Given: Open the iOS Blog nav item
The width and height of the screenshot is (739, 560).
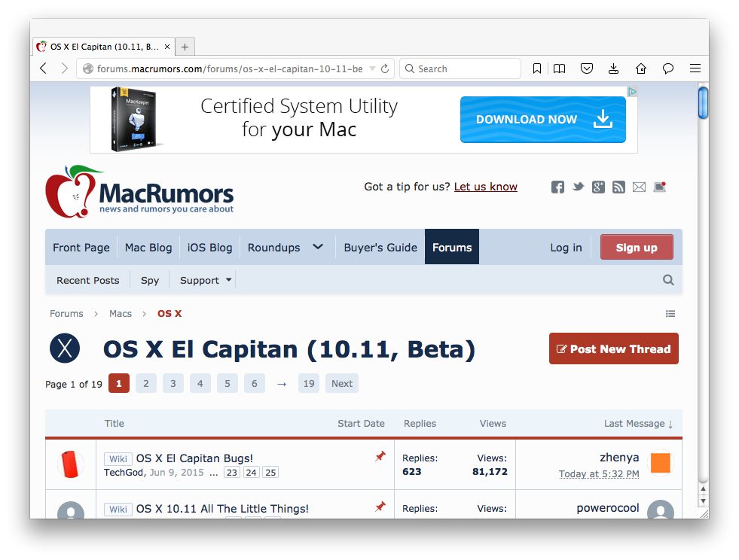Looking at the screenshot, I should point(209,248).
